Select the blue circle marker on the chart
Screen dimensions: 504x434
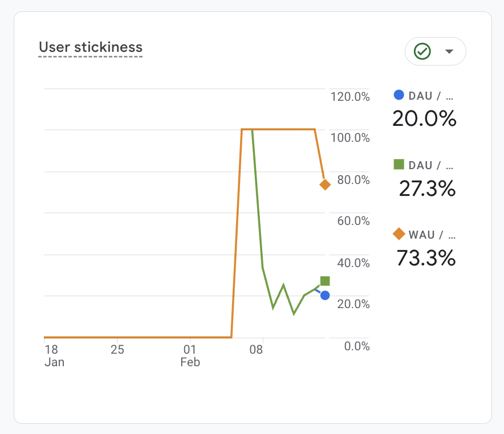325,295
